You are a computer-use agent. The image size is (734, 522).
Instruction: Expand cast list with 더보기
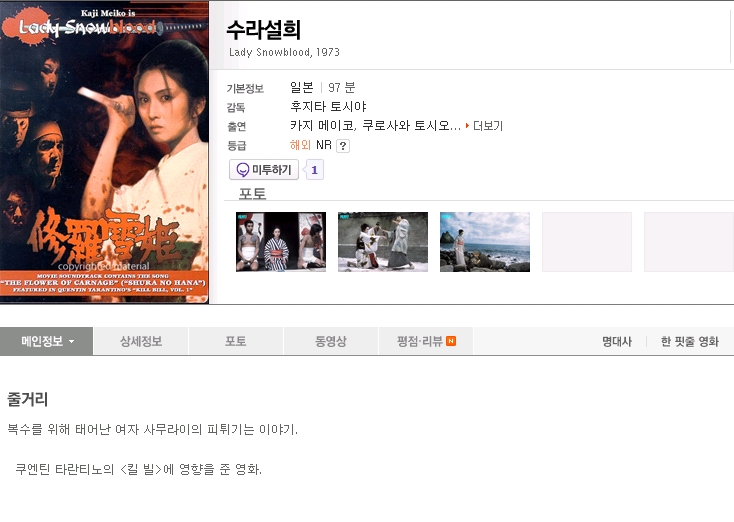click(488, 126)
